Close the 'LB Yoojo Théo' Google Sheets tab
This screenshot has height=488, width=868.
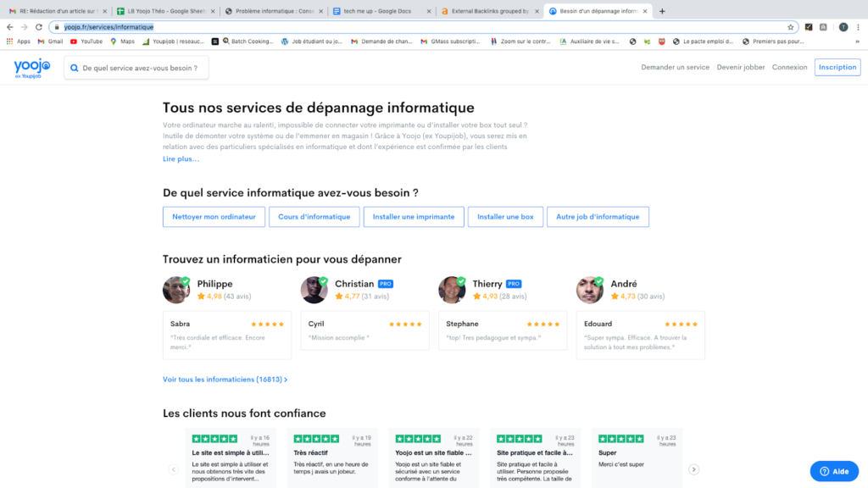point(213,11)
